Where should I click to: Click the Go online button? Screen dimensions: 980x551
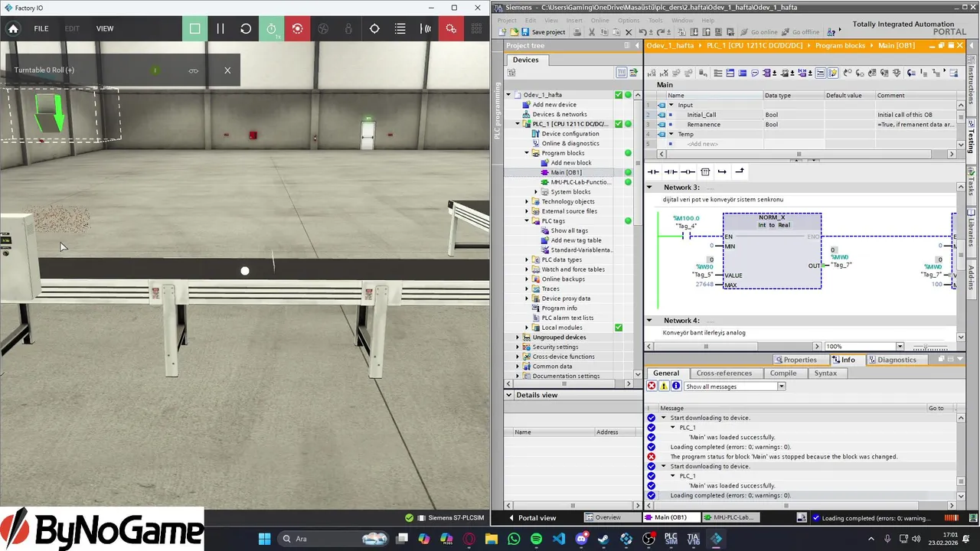[759, 32]
